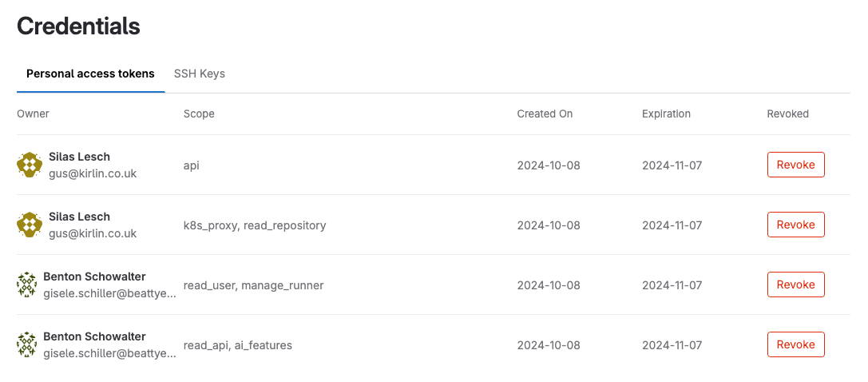Click the truncated gisele.schiller email in the manage_runner row
Screen dimensions: 868x382
(109, 293)
